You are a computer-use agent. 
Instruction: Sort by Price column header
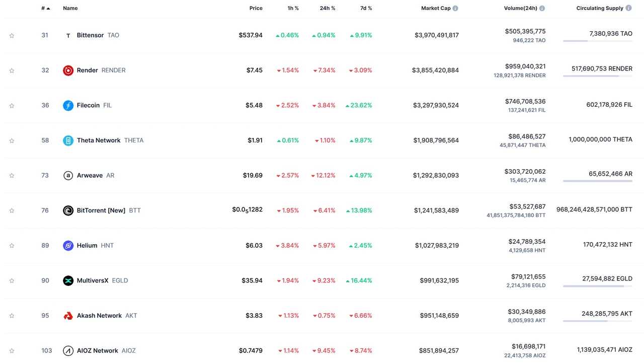(256, 9)
